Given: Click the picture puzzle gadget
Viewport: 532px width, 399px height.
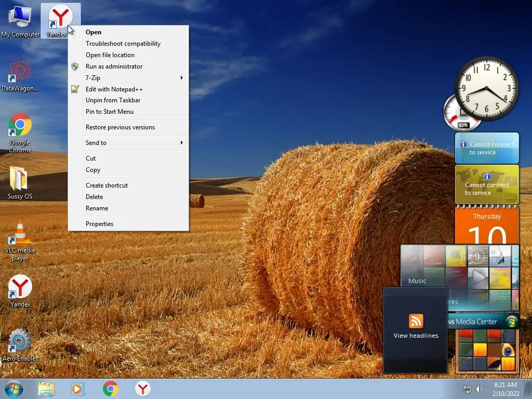Looking at the screenshot, I should click(487, 351).
